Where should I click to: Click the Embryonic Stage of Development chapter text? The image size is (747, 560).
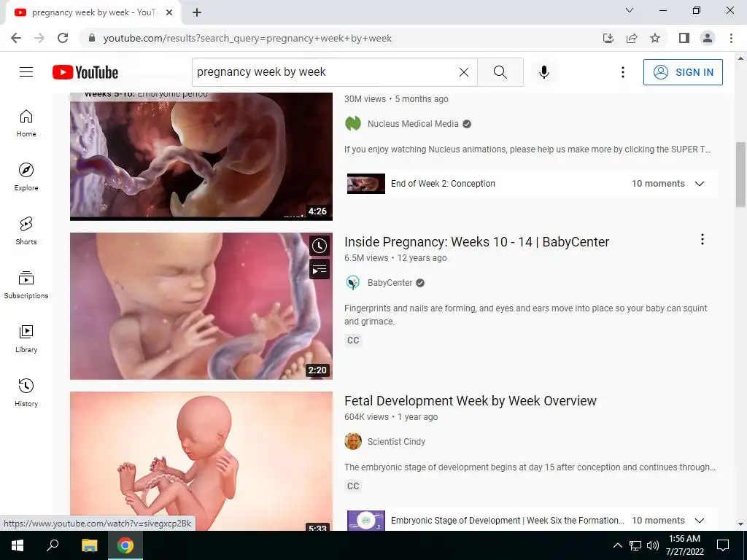[508, 521]
